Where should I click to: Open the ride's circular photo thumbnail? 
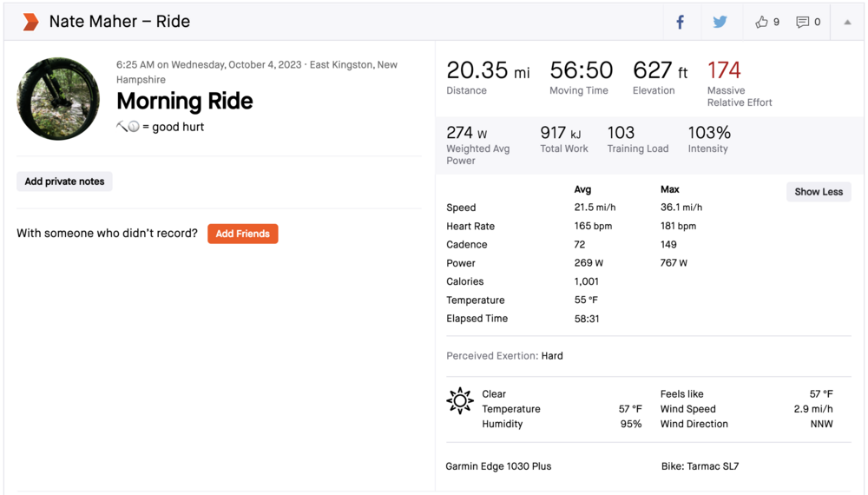[58, 99]
